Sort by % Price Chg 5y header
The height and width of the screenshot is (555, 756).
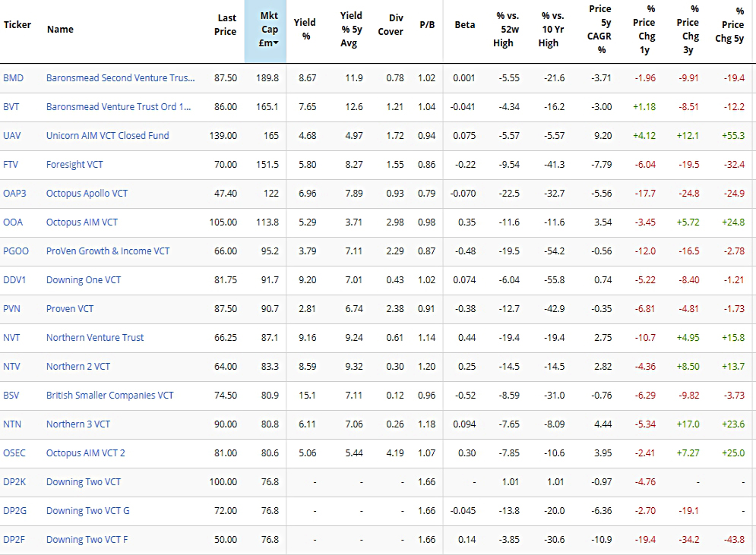730,24
